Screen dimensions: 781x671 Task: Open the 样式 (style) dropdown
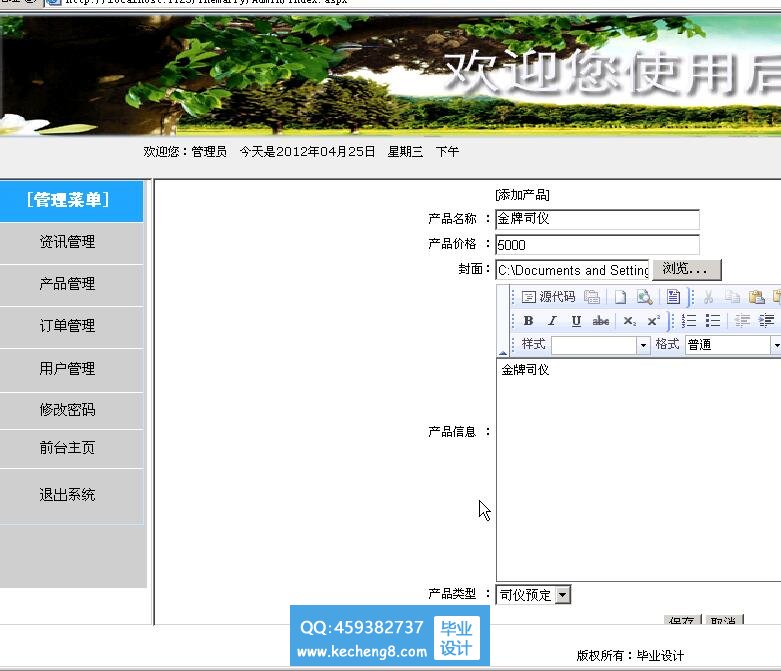pyautogui.click(x=600, y=345)
